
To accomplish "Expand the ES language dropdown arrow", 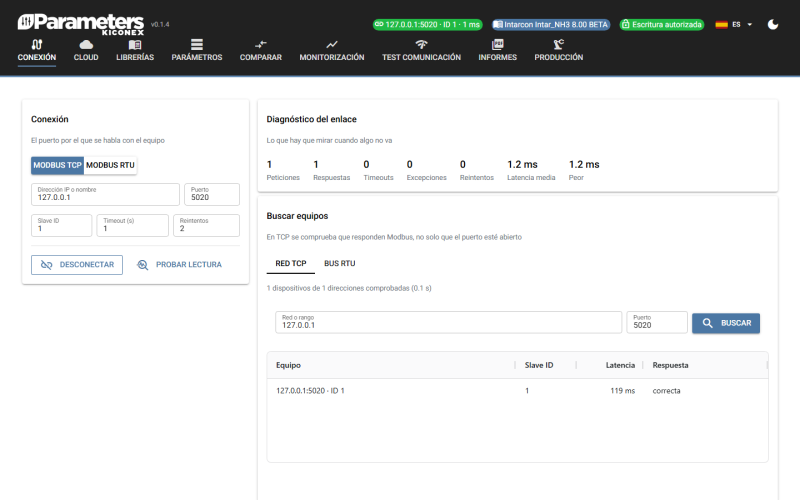I will click(749, 24).
